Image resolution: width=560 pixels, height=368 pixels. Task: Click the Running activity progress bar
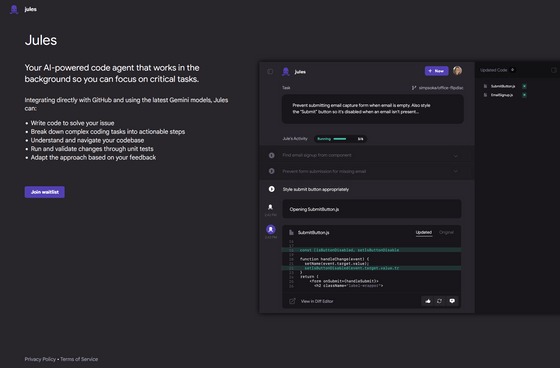coord(340,139)
